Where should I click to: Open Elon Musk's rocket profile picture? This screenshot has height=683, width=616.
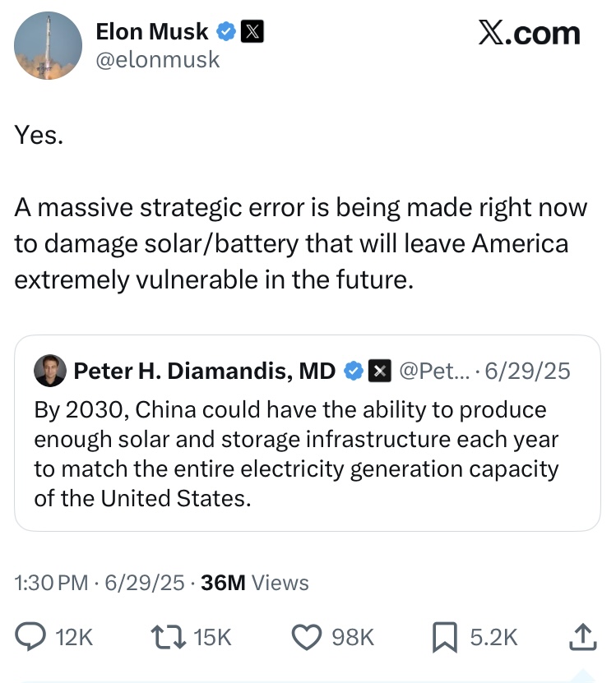click(49, 46)
